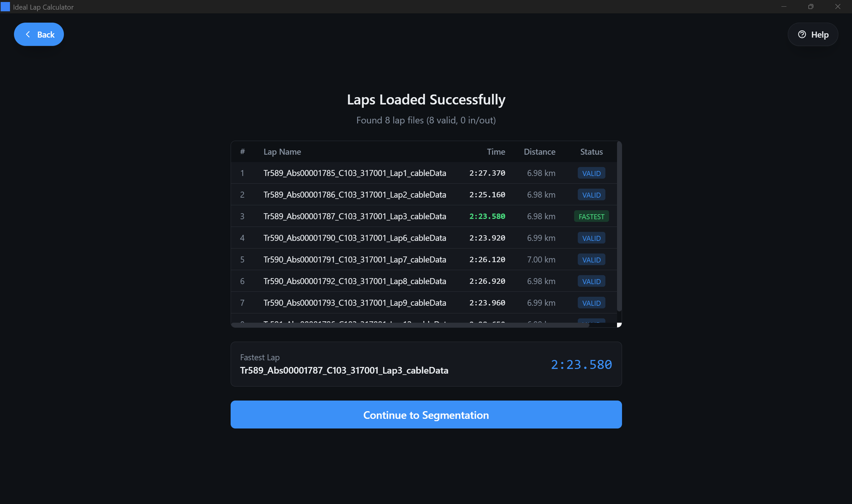
Task: Click the VALID badge on the Lap7 row
Action: 591,259
